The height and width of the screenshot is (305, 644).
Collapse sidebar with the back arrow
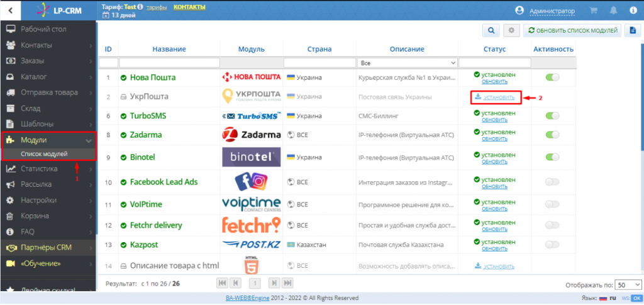[11, 11]
